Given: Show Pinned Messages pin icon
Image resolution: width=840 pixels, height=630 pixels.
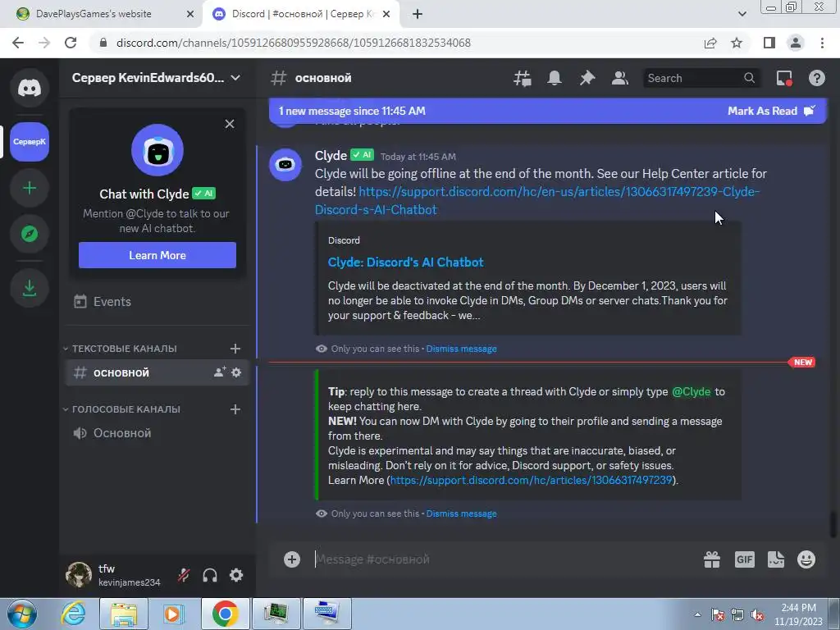Looking at the screenshot, I should pyautogui.click(x=587, y=78).
